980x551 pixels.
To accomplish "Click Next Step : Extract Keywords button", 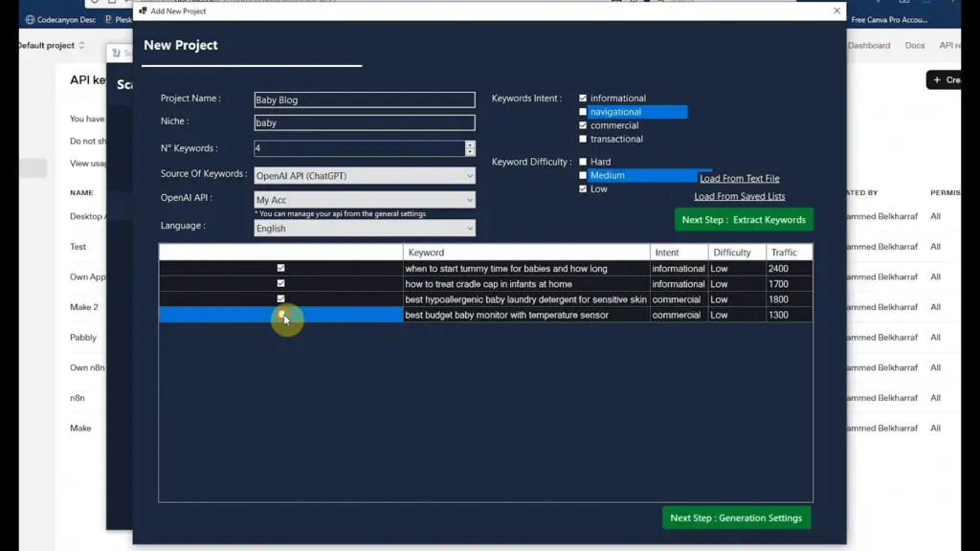I will click(744, 219).
